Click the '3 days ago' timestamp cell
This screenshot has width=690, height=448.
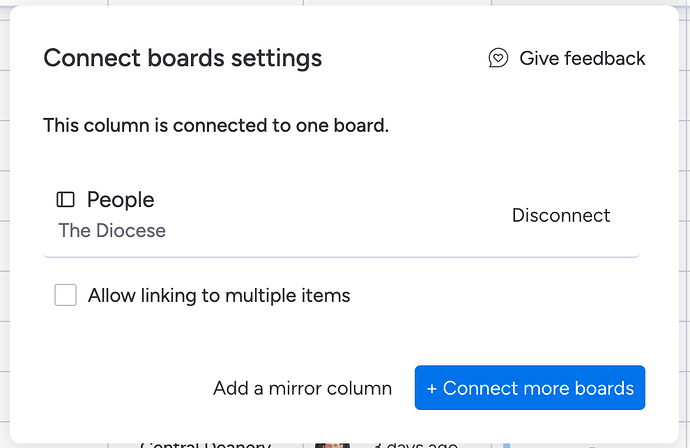[414, 444]
